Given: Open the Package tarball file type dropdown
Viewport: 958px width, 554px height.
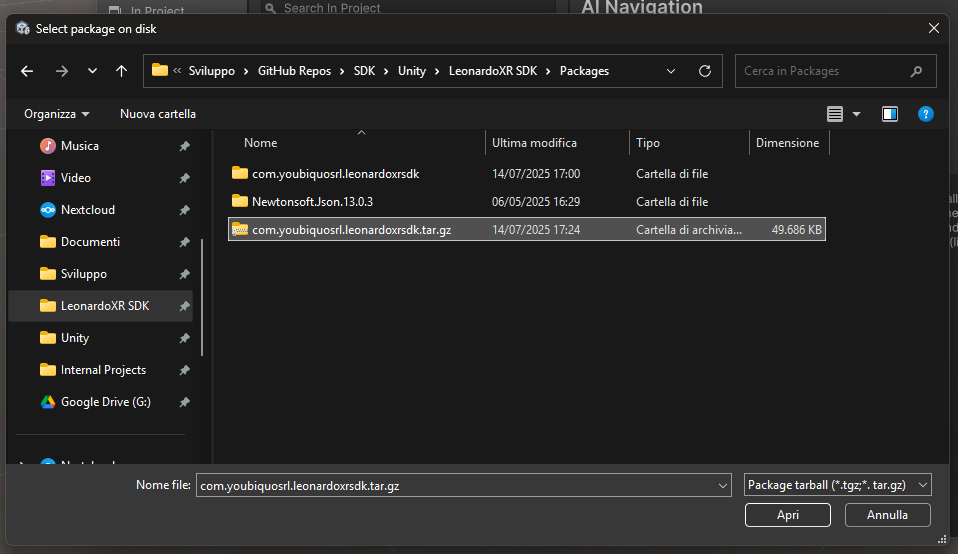Looking at the screenshot, I should [838, 485].
